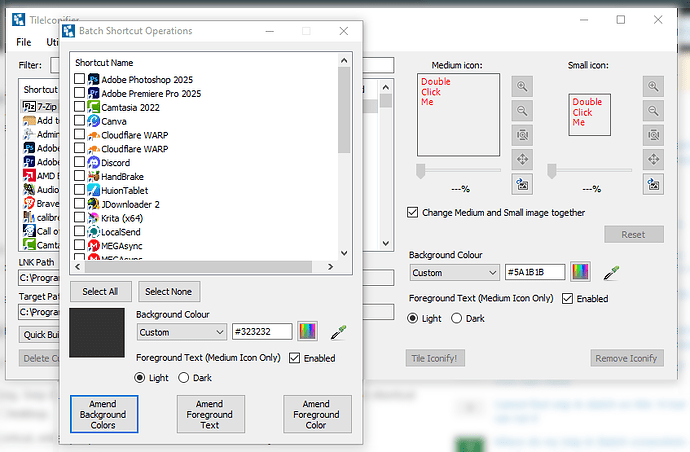Image resolution: width=690 pixels, height=452 pixels.
Task: Pick eyedropper tool in Batch Shortcut Operations
Action: [338, 332]
